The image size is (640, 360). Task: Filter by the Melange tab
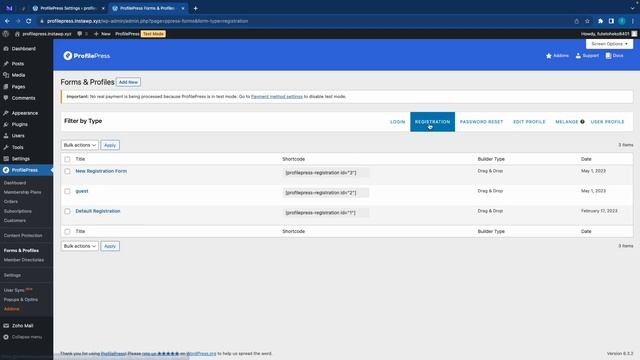567,122
